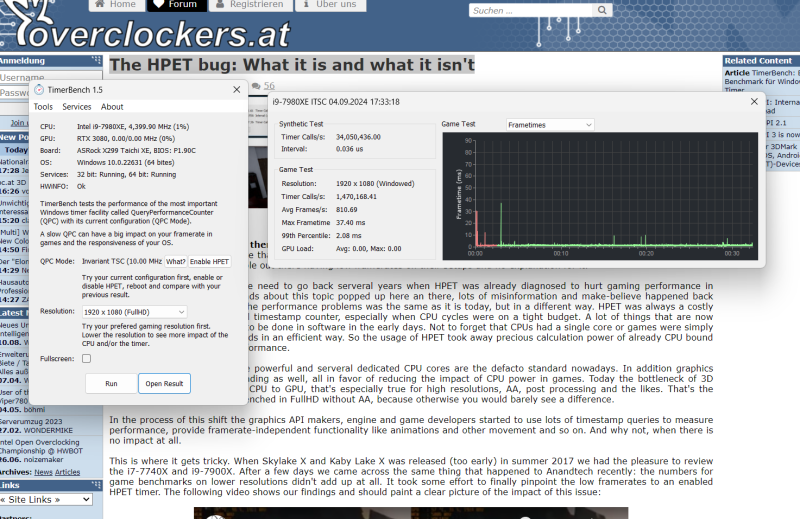Click the GPU Load Avg: 0.00 value
800x519 pixels.
pyautogui.click(x=368, y=249)
